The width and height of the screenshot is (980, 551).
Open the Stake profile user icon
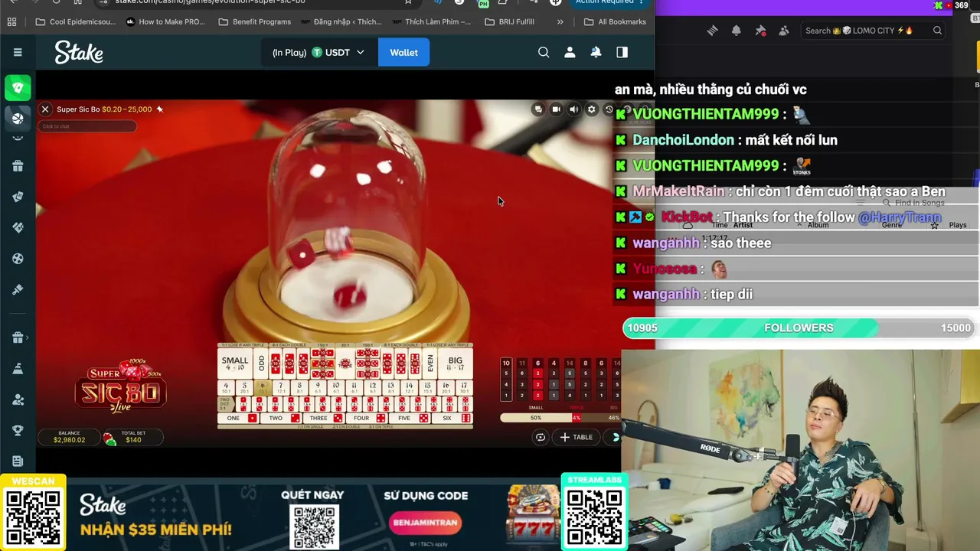point(570,52)
